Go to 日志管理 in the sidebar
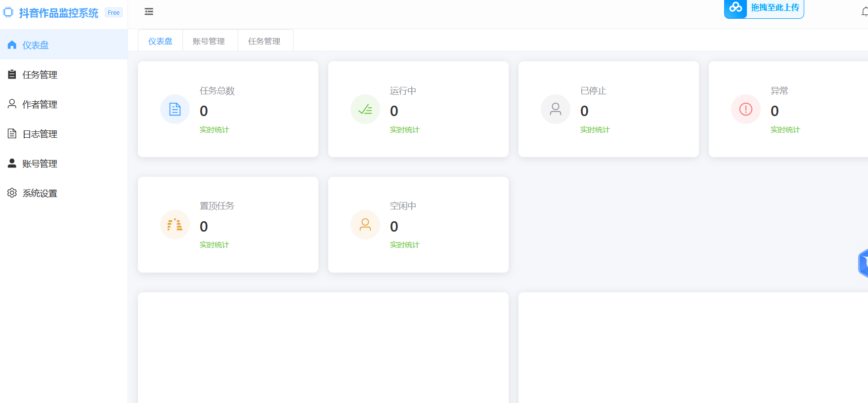Image resolution: width=868 pixels, height=403 pixels. click(x=40, y=134)
